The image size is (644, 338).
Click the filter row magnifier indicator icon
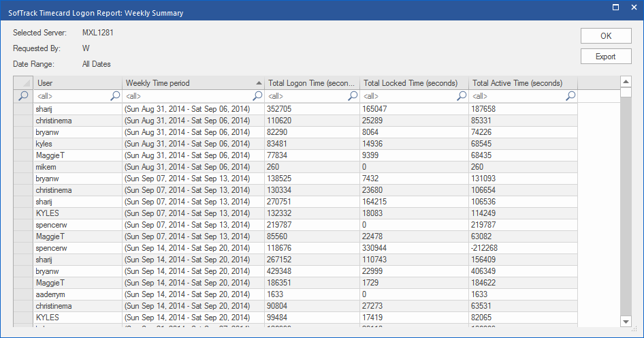coord(23,96)
